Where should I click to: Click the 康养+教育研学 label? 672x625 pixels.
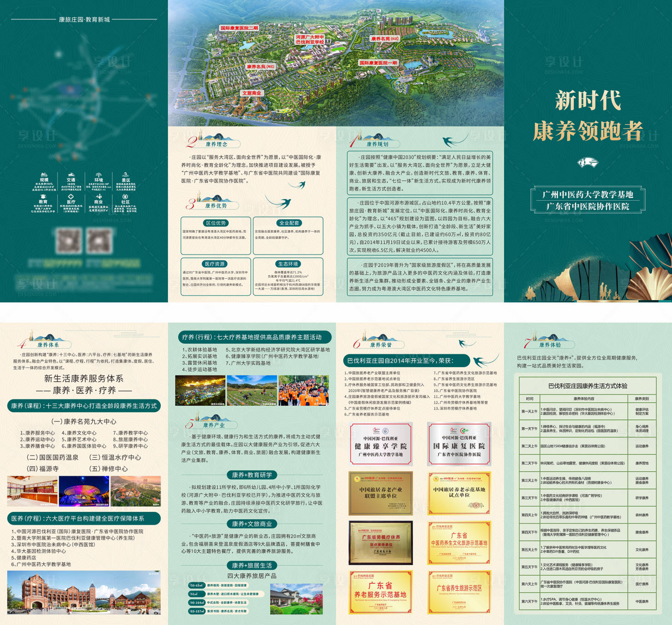point(252,475)
